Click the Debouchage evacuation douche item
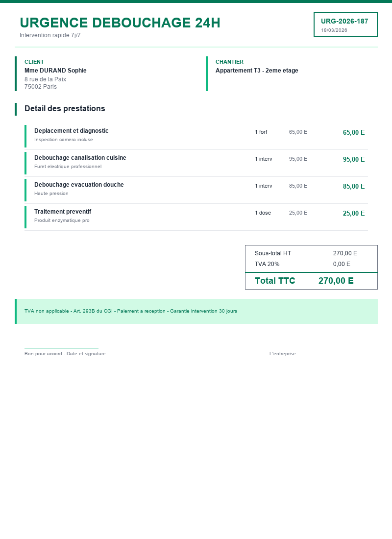The height and width of the screenshot is (539, 392). pos(79,185)
